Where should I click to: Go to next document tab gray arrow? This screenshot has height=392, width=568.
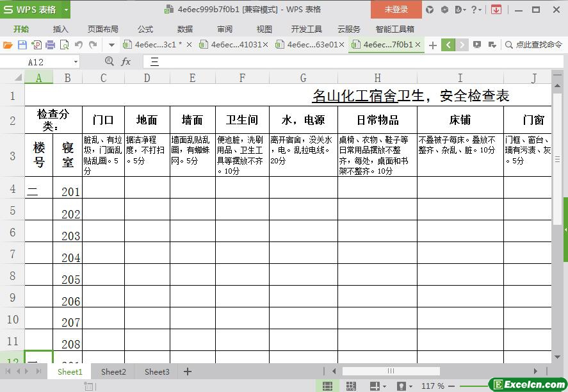[x=462, y=45]
